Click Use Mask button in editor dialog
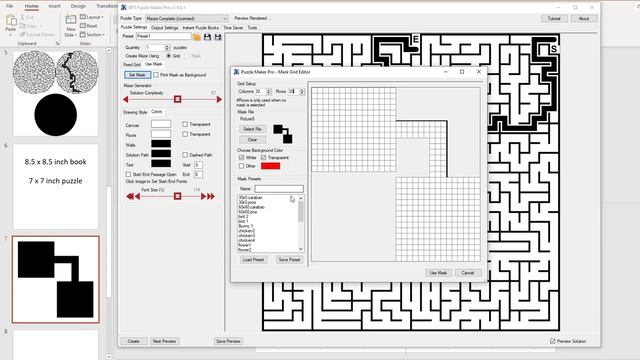640x360 pixels. (x=438, y=273)
